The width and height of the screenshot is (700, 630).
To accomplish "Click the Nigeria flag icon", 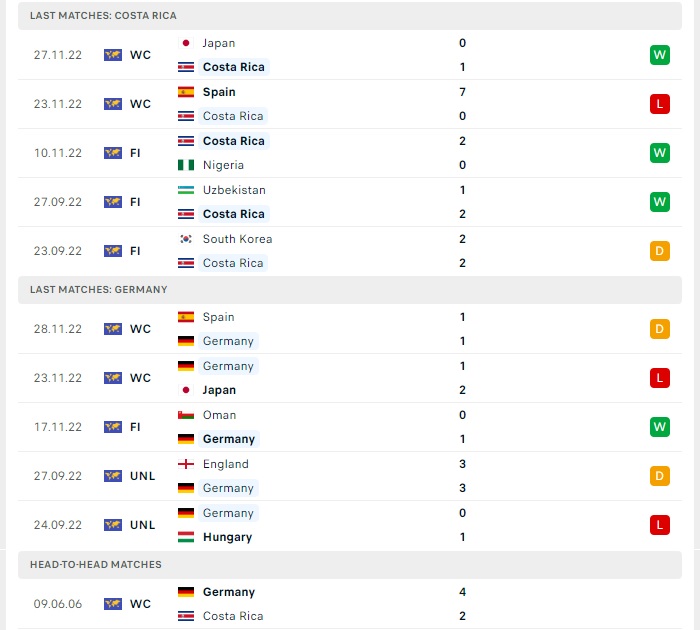I will click(186, 165).
